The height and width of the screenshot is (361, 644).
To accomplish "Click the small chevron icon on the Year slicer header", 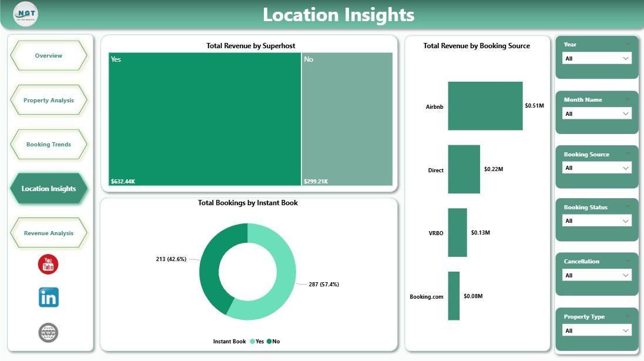I will pyautogui.click(x=627, y=44).
